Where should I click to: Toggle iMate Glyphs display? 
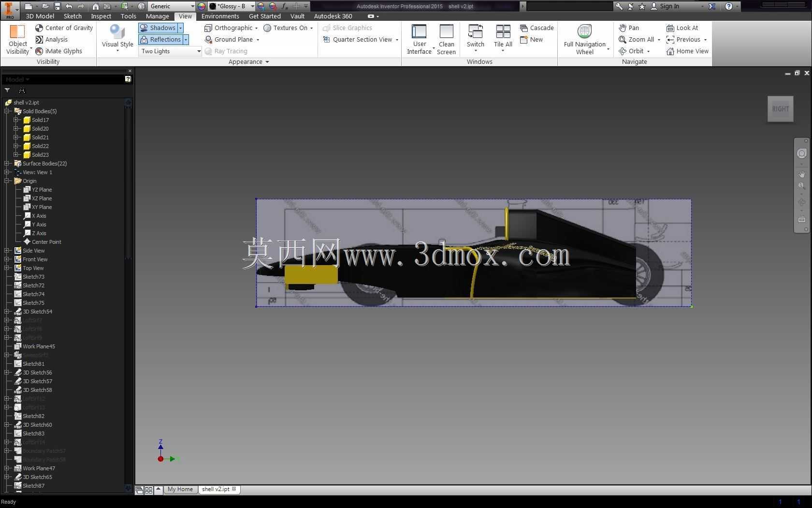pos(58,51)
